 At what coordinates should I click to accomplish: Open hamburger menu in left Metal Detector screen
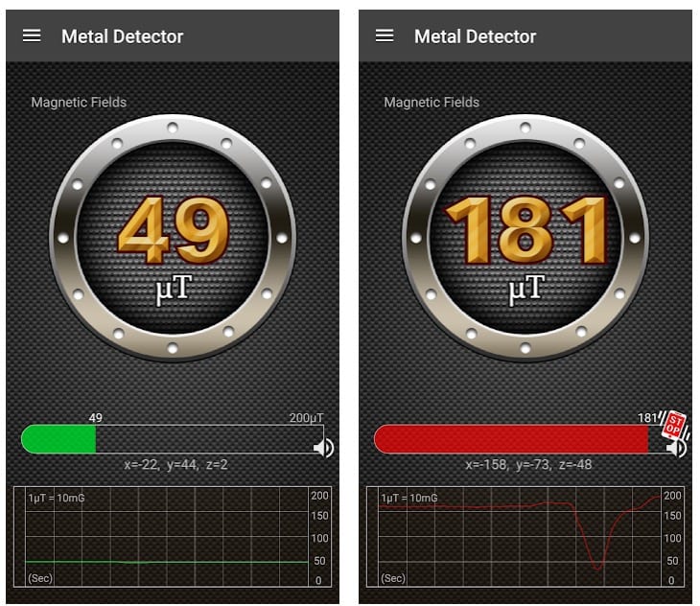[32, 35]
